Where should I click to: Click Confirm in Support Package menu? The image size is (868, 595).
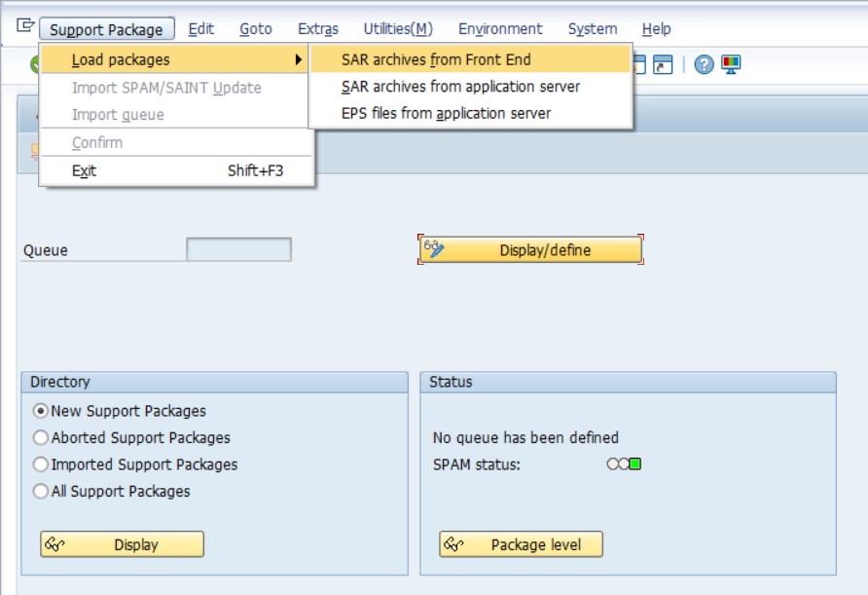pyautogui.click(x=174, y=142)
